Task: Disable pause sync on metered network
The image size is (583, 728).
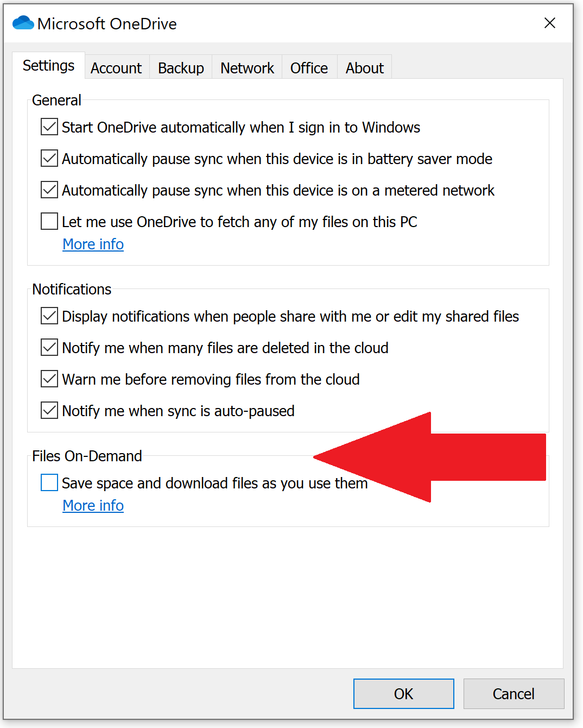Action: [49, 190]
